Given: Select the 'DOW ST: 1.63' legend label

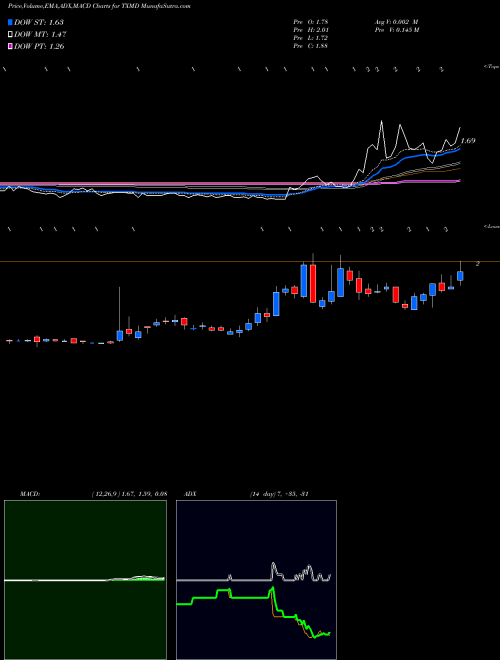Looking at the screenshot, I should (39, 22).
